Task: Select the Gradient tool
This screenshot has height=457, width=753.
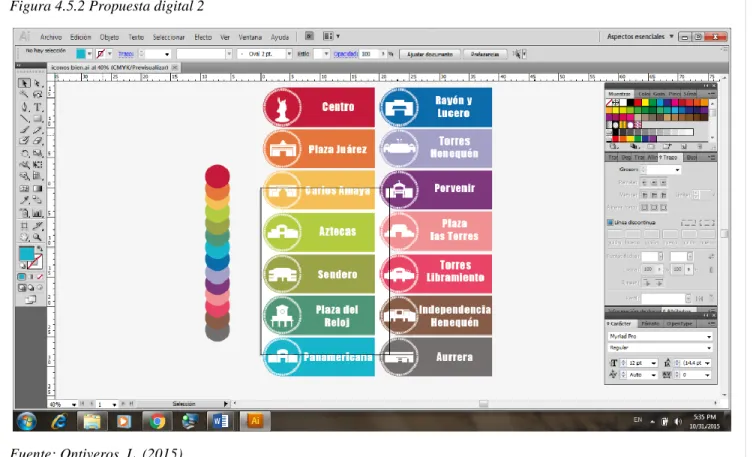Action: pos(37,189)
